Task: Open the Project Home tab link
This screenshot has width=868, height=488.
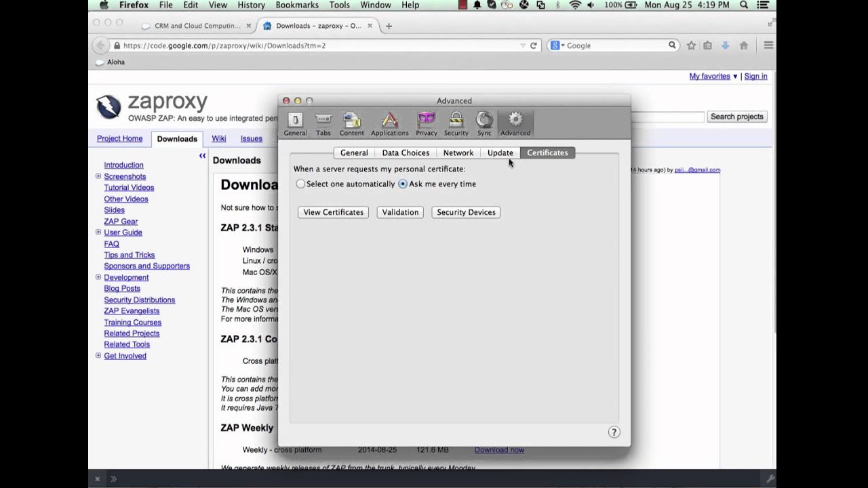Action: [x=119, y=138]
